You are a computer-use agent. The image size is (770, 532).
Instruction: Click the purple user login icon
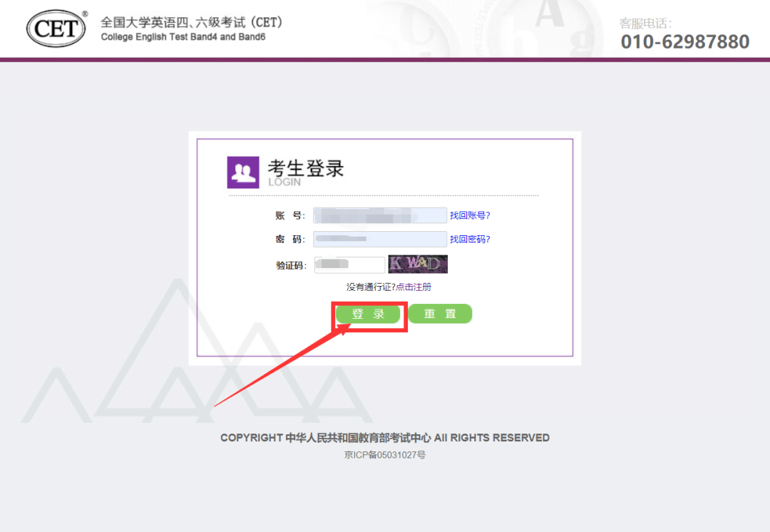243,173
